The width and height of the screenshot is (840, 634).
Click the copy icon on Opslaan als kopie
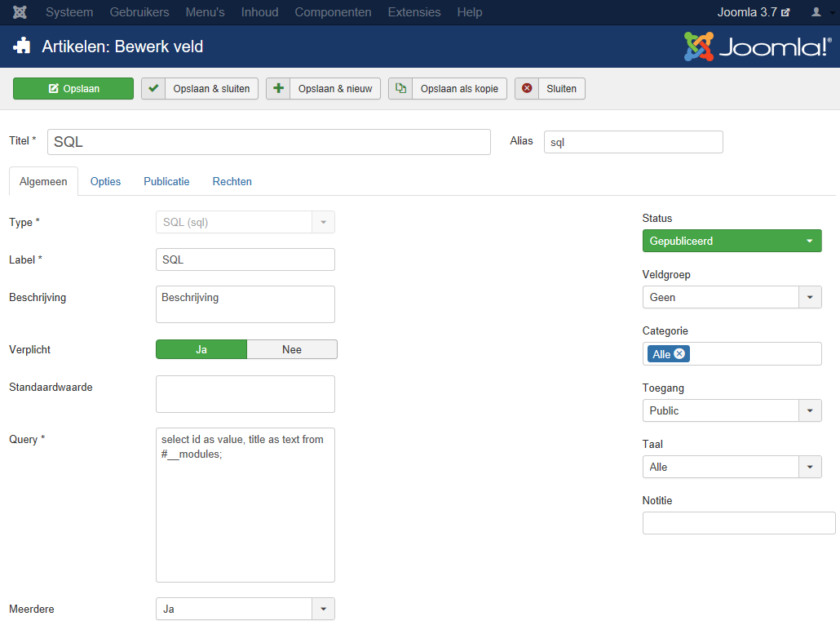(x=400, y=89)
